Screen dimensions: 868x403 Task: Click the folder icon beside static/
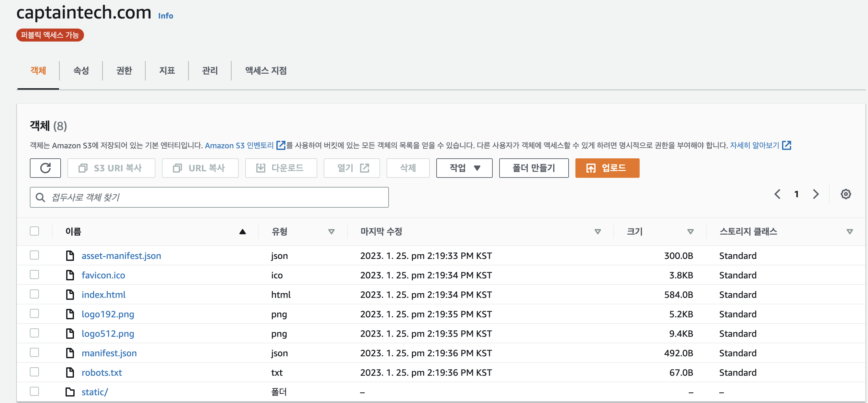coord(70,392)
